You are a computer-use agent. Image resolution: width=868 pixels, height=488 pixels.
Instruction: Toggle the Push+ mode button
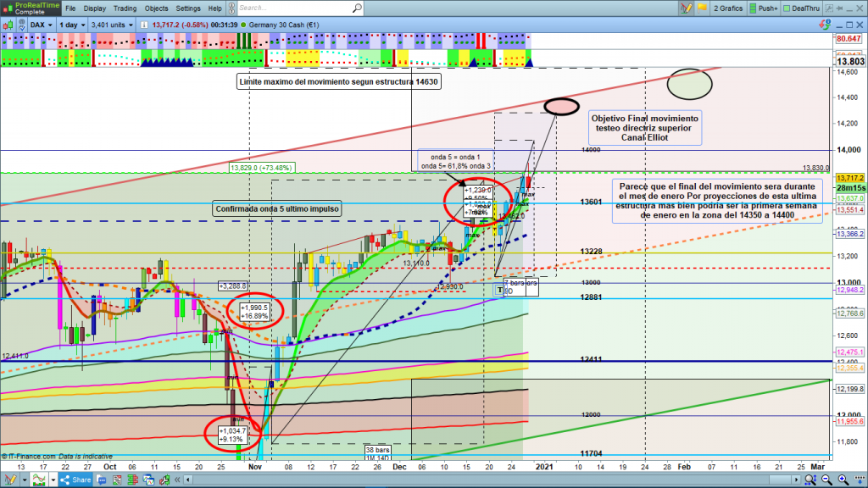[x=761, y=8]
